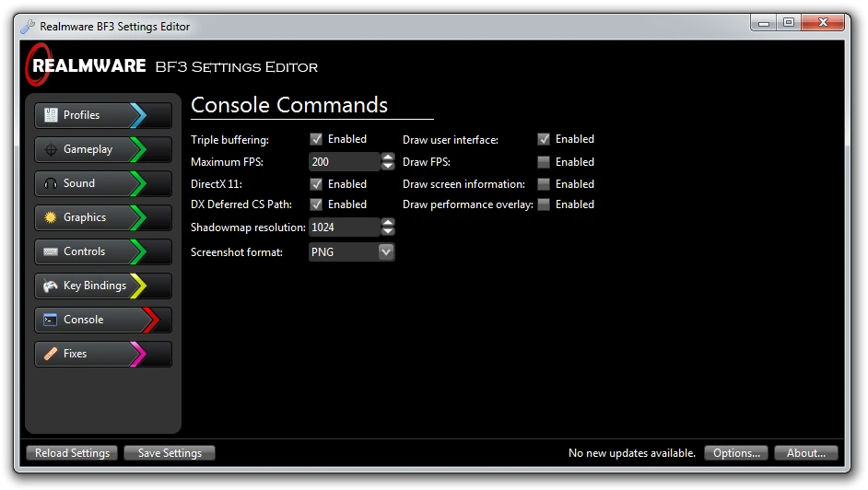
Task: Close the Settings Editor window
Action: pyautogui.click(x=823, y=23)
